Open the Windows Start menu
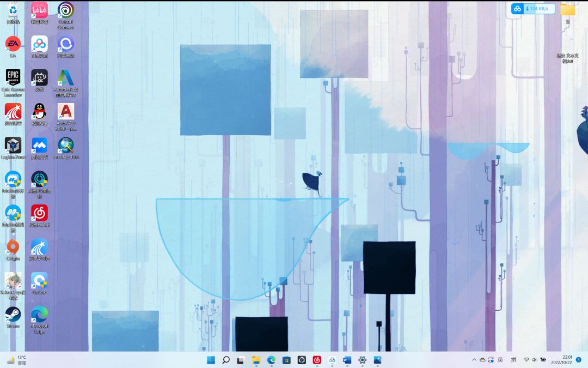588x368 pixels. [211, 360]
